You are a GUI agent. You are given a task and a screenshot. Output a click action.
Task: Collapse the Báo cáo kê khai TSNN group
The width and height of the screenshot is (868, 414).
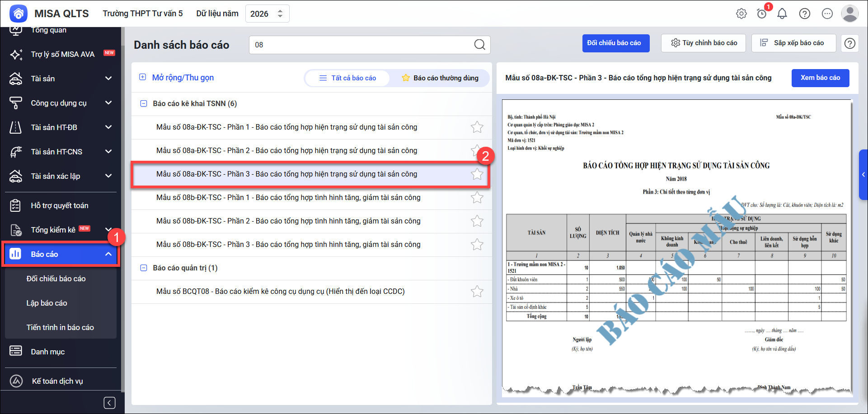(144, 104)
